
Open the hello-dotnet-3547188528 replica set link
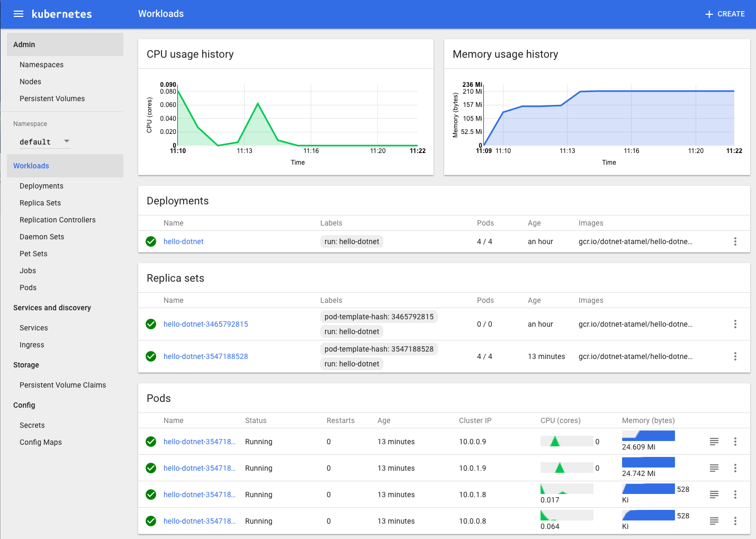(205, 356)
